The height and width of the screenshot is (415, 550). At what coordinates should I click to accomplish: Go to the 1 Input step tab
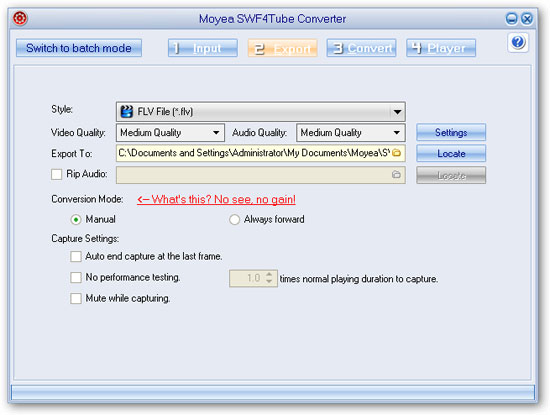click(x=203, y=48)
